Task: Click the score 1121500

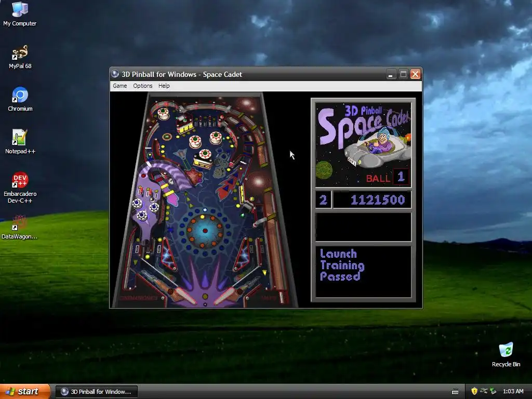Action: click(x=378, y=200)
